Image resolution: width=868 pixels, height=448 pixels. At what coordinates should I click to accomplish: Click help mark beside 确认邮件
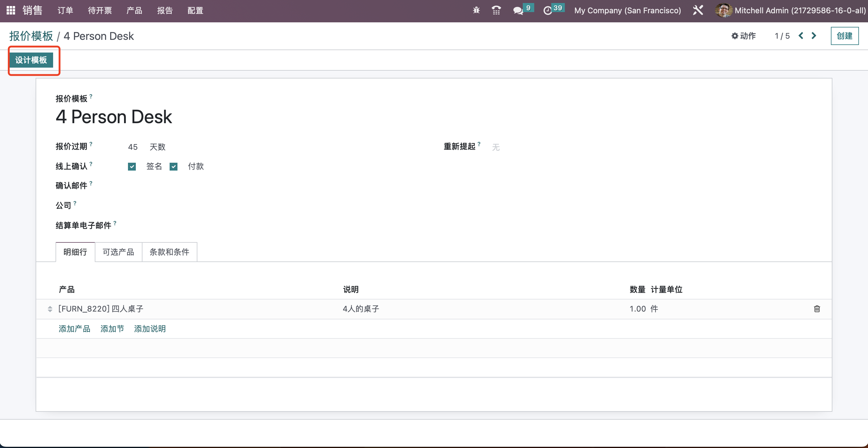pyautogui.click(x=91, y=183)
